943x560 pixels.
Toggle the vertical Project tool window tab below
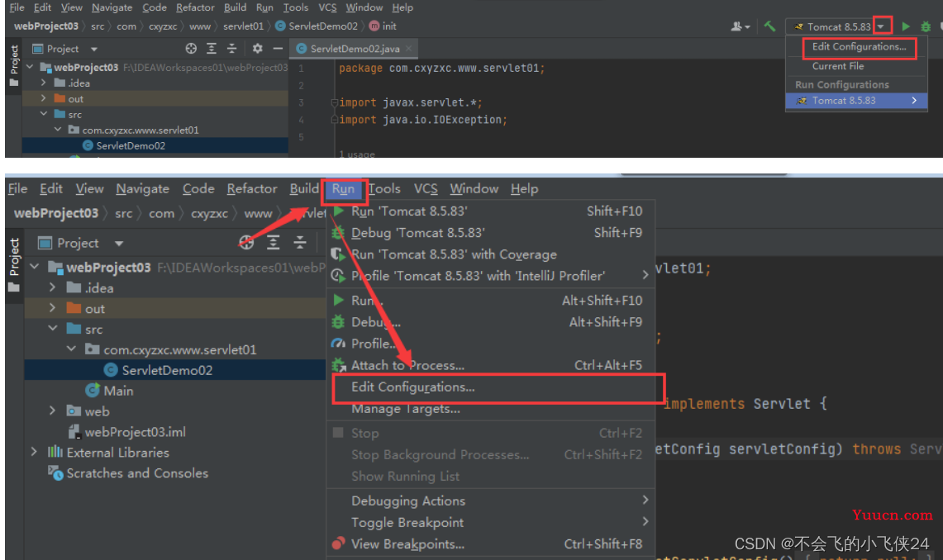14,264
